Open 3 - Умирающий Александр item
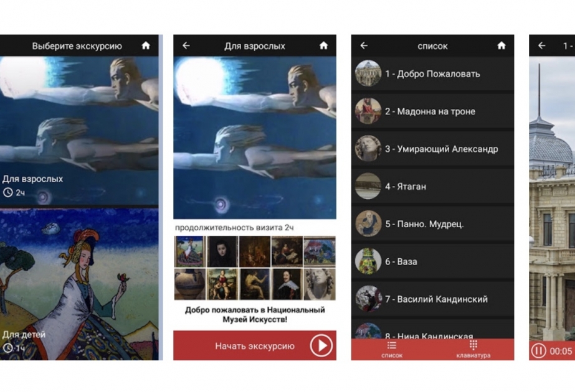The width and height of the screenshot is (575, 392). [433, 149]
